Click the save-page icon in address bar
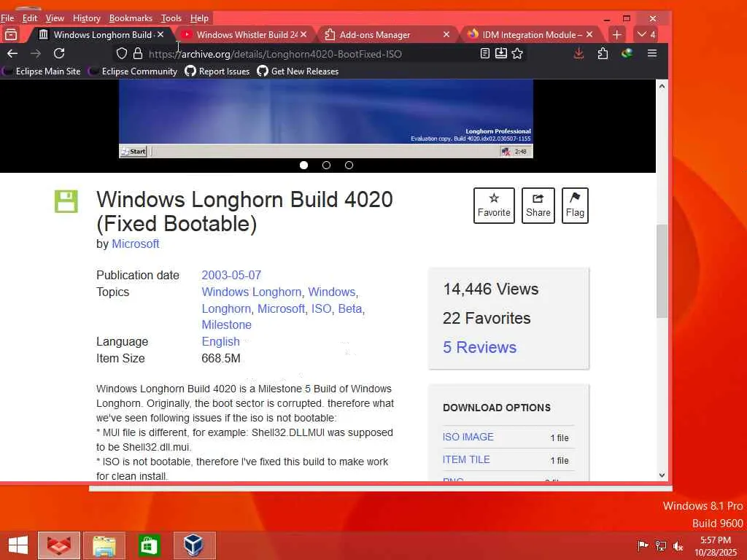This screenshot has width=747, height=560. (500, 53)
